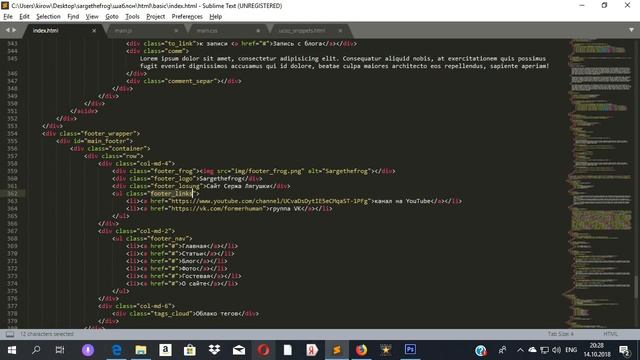Open the OneDrive cloud tray icon
Viewport: 640px width, 360px height.
532,350
